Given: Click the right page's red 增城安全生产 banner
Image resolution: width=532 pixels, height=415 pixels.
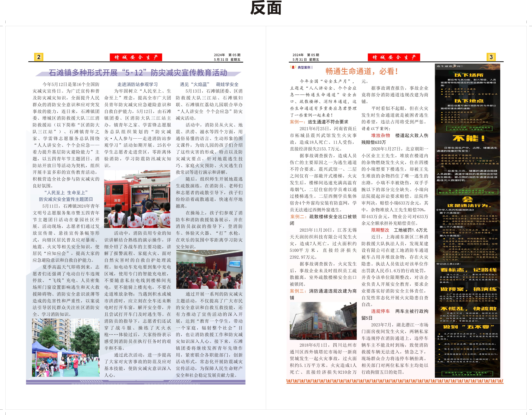Looking at the screenshot, I should click(x=394, y=57).
